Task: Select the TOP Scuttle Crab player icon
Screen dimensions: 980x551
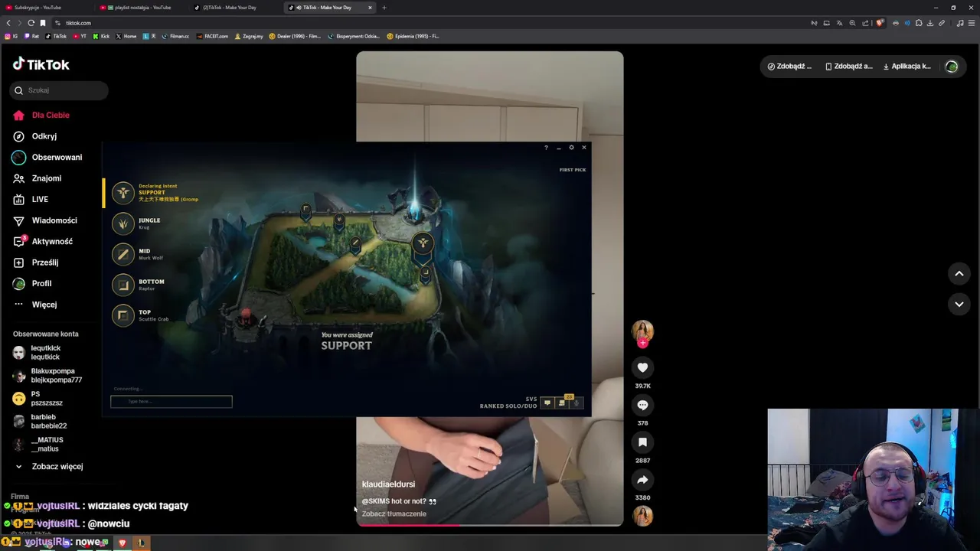Action: coord(122,315)
